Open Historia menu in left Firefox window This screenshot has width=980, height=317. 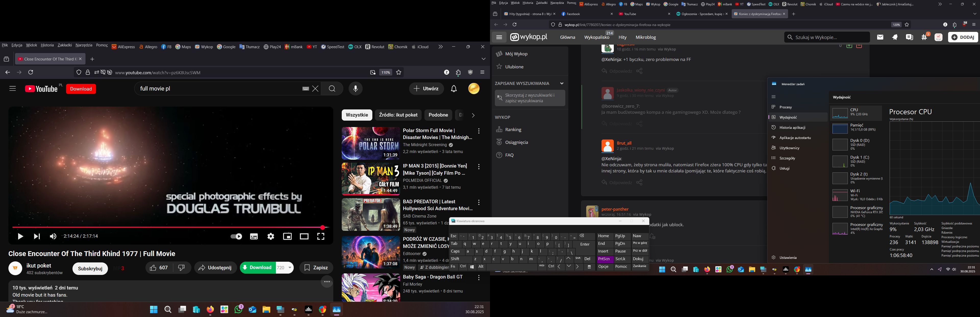tap(47, 45)
